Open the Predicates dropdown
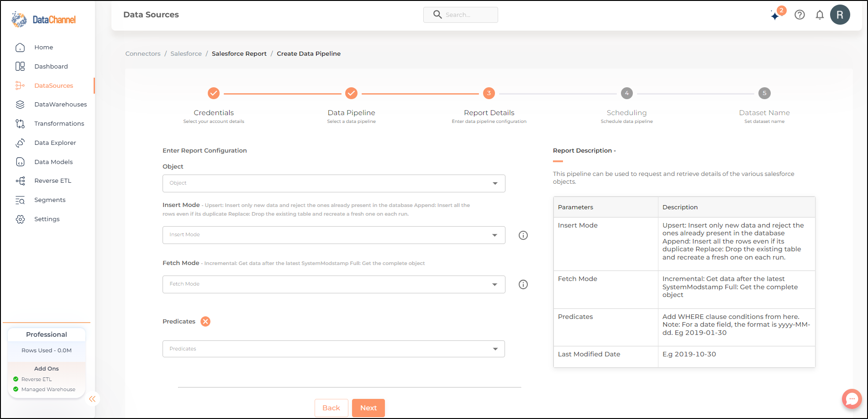The height and width of the screenshot is (419, 868). point(334,349)
